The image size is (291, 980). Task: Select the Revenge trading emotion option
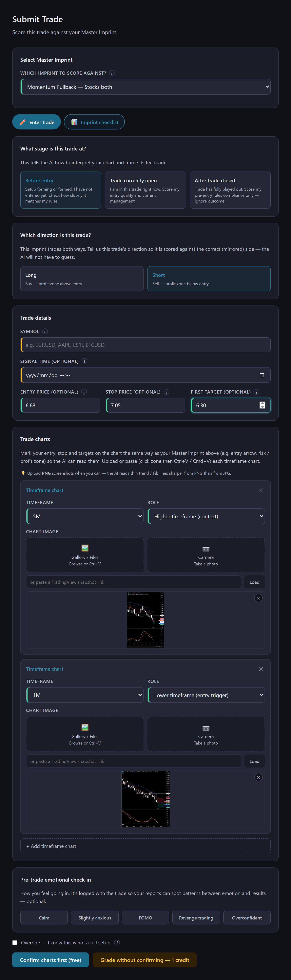pyautogui.click(x=196, y=918)
